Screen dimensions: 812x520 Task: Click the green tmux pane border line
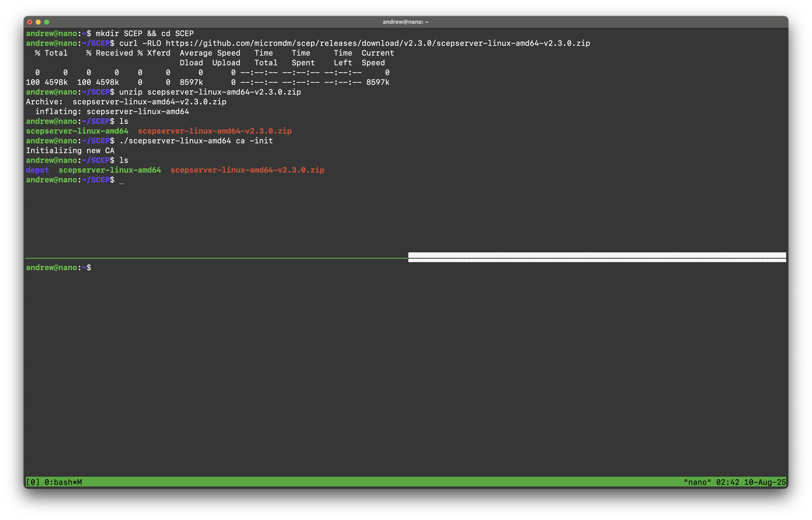[x=216, y=258]
